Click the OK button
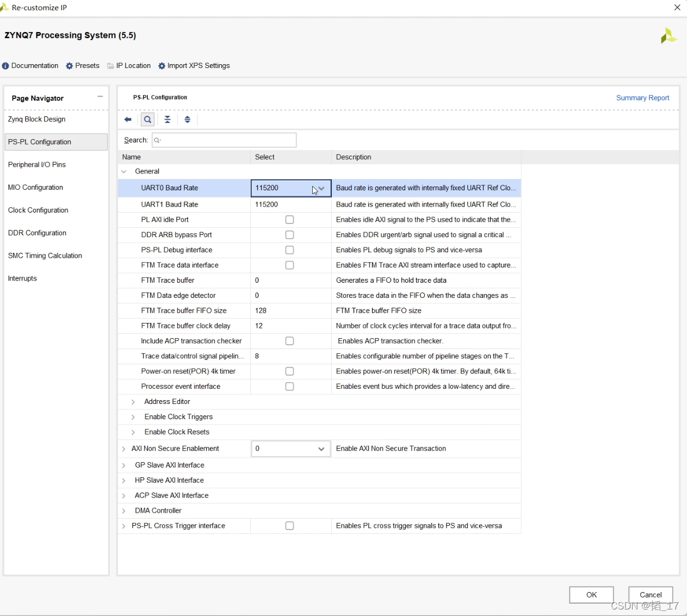The height and width of the screenshot is (616, 687). coord(591,595)
